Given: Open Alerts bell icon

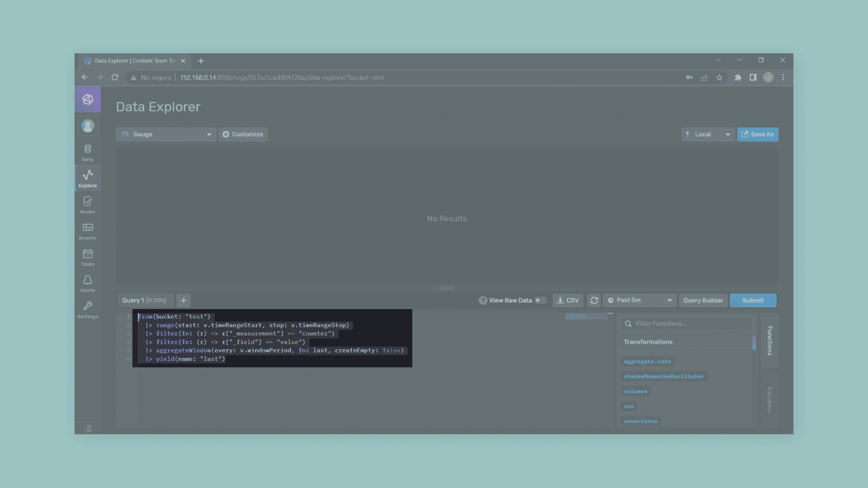Looking at the screenshot, I should pyautogui.click(x=88, y=283).
